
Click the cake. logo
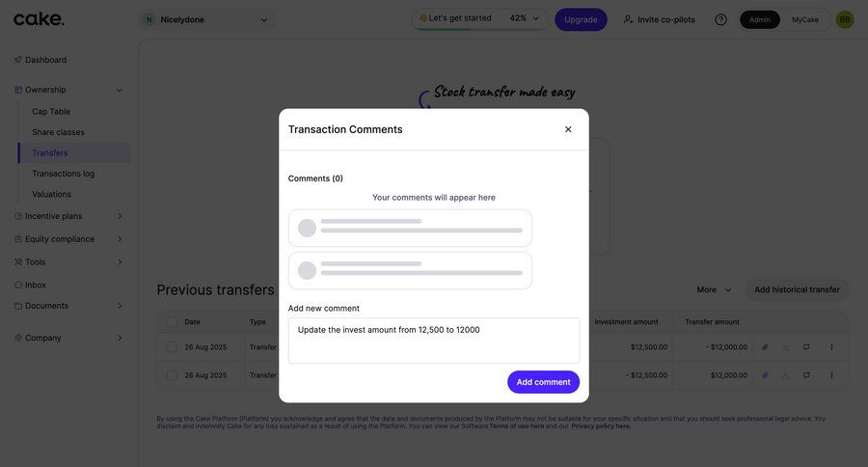click(x=39, y=19)
